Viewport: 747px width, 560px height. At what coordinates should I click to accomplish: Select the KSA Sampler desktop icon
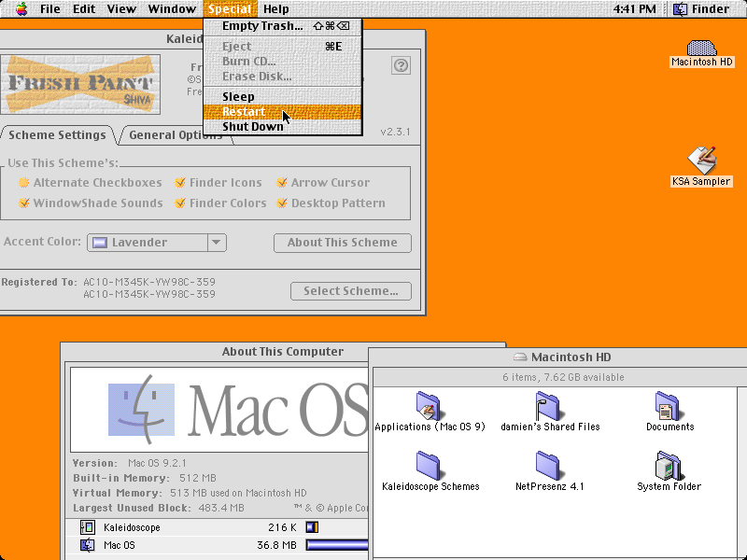pos(702,160)
